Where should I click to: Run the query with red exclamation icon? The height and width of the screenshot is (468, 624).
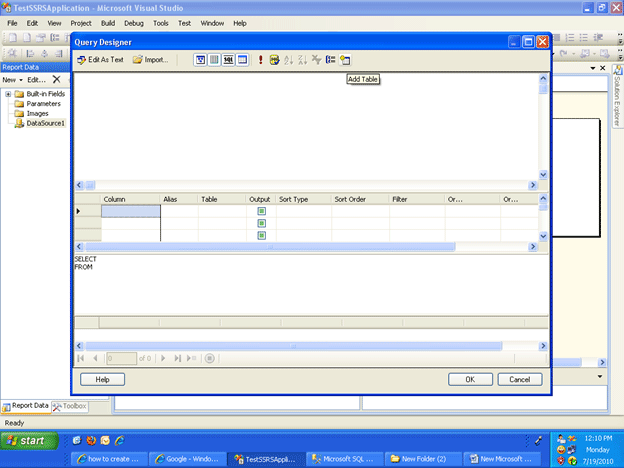tap(261, 60)
